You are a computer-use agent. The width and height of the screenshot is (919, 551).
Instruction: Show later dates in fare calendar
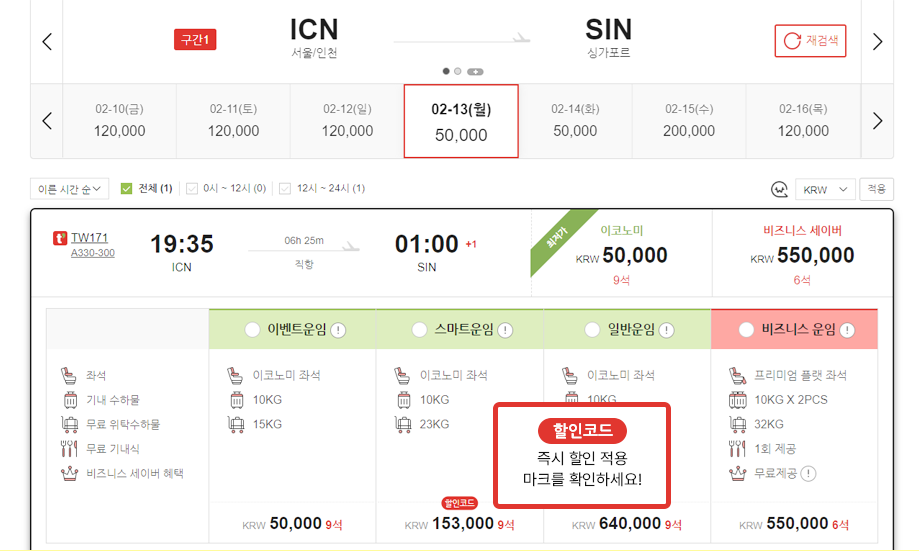[877, 121]
